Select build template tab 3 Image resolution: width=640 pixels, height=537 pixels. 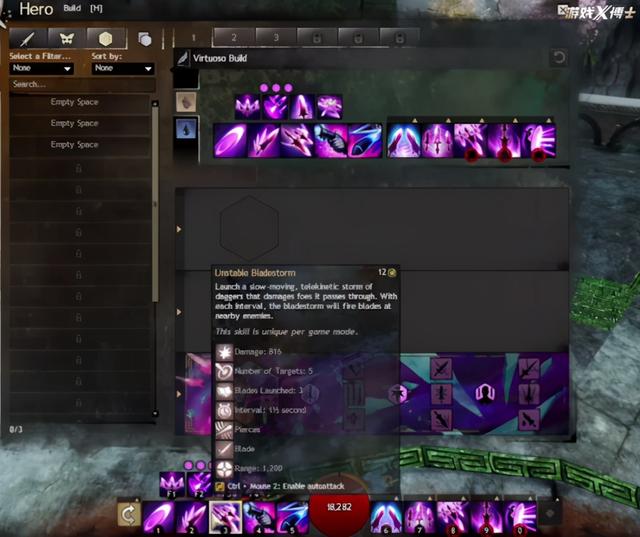coord(276,38)
